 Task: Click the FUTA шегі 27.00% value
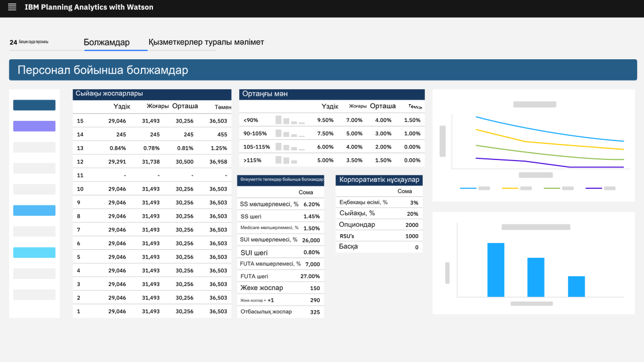pyautogui.click(x=310, y=276)
